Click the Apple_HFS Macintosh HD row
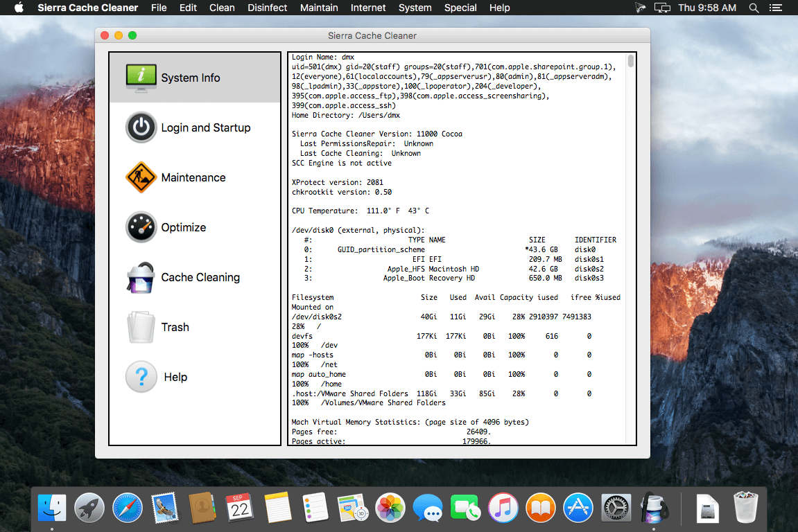This screenshot has height=532, width=798. (x=454, y=269)
